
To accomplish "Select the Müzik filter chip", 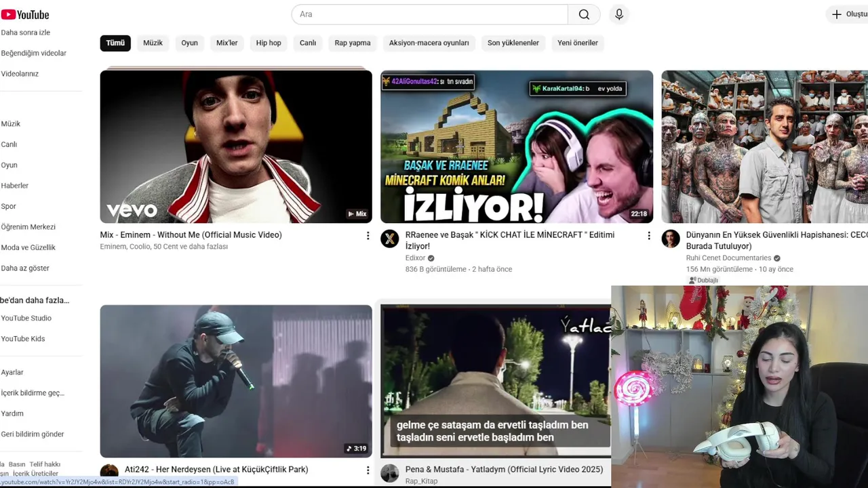I will (153, 43).
